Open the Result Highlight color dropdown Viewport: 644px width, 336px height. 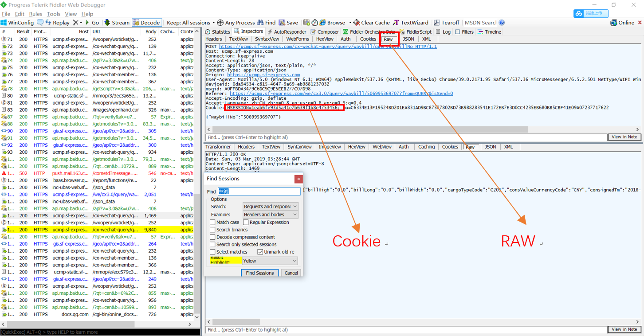(x=270, y=261)
